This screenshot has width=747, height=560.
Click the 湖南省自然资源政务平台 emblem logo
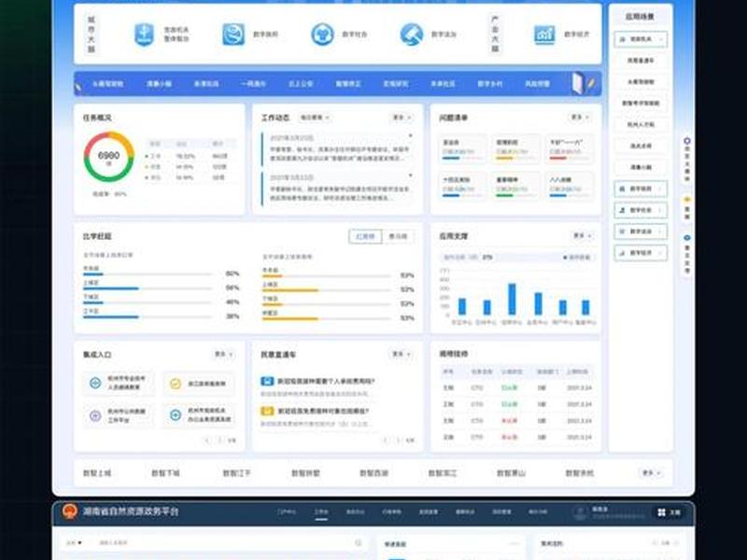click(69, 511)
